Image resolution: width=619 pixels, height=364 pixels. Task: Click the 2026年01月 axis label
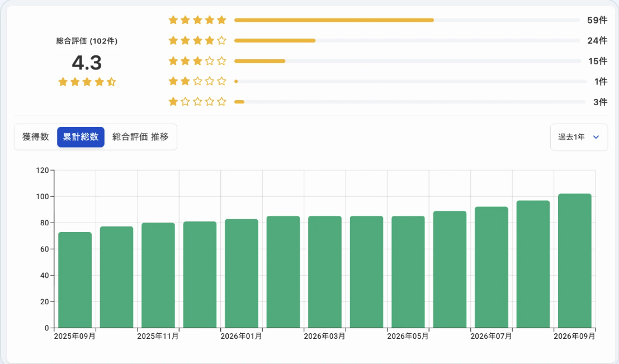point(241,337)
